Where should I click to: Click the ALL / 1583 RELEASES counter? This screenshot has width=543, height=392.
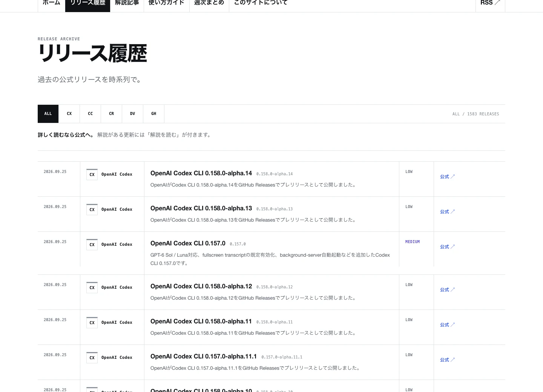(x=476, y=114)
